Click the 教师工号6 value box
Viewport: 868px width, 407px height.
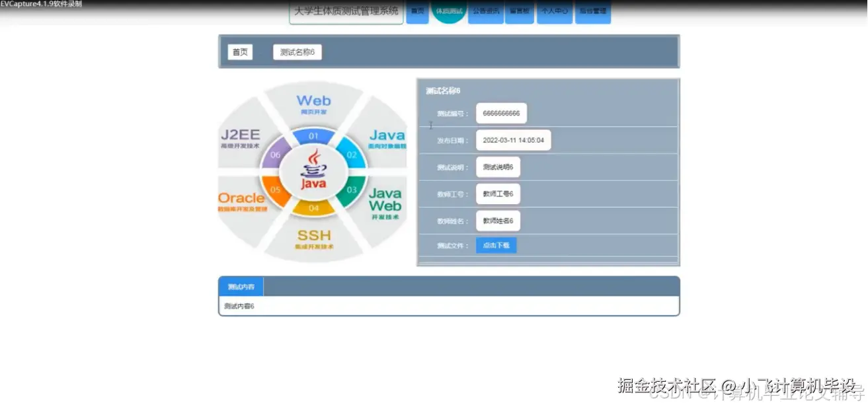click(x=498, y=194)
